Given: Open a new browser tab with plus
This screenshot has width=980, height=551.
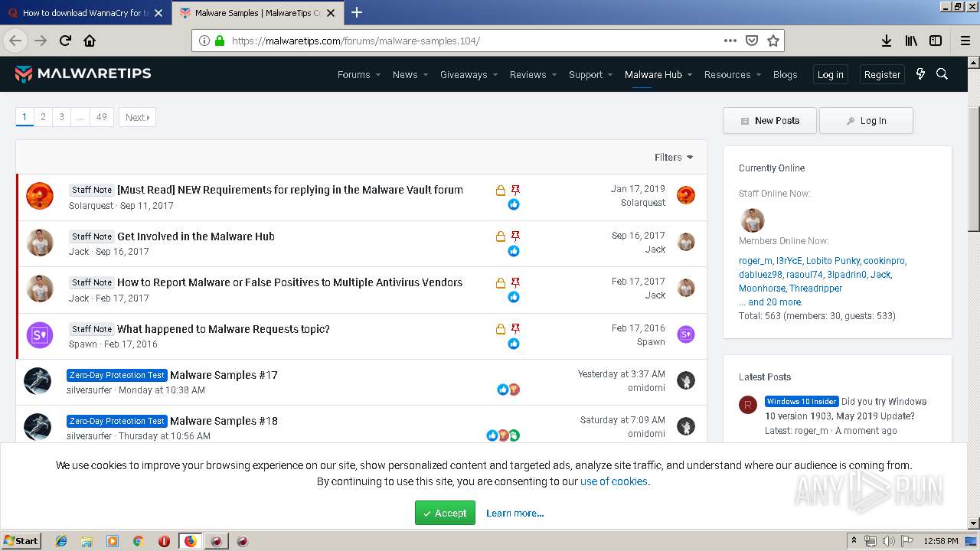Looking at the screenshot, I should (357, 12).
